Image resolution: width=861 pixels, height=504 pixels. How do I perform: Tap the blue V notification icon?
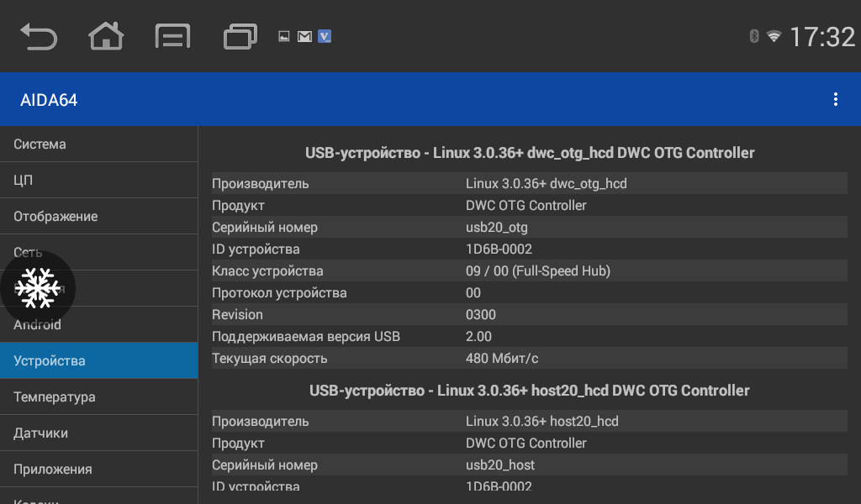click(x=325, y=36)
